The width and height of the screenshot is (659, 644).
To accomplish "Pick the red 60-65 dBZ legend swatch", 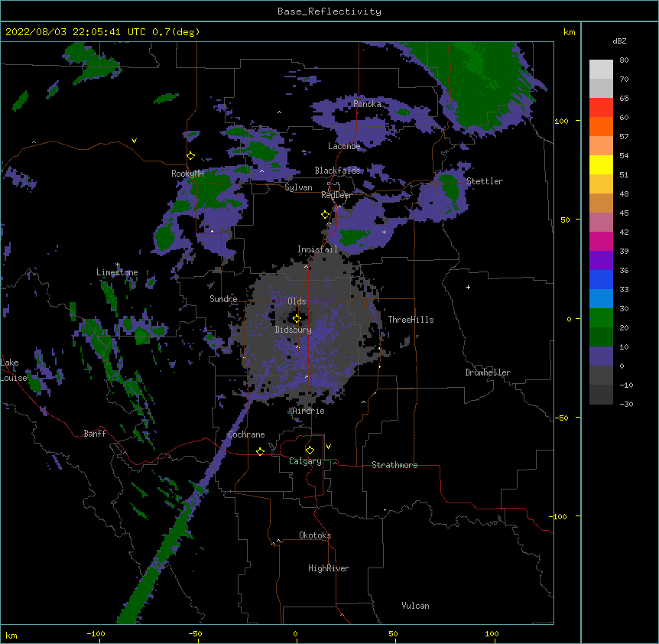I will point(601,107).
